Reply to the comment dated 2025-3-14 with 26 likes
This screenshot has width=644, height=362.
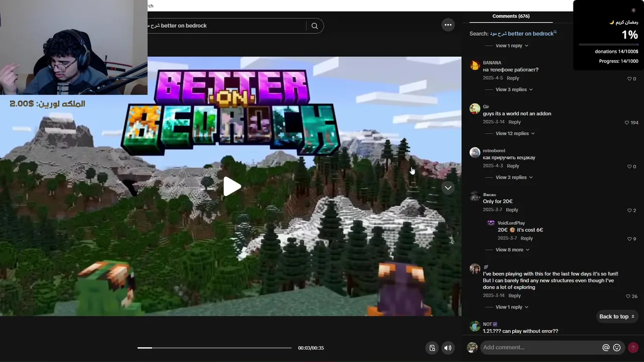[514, 296]
